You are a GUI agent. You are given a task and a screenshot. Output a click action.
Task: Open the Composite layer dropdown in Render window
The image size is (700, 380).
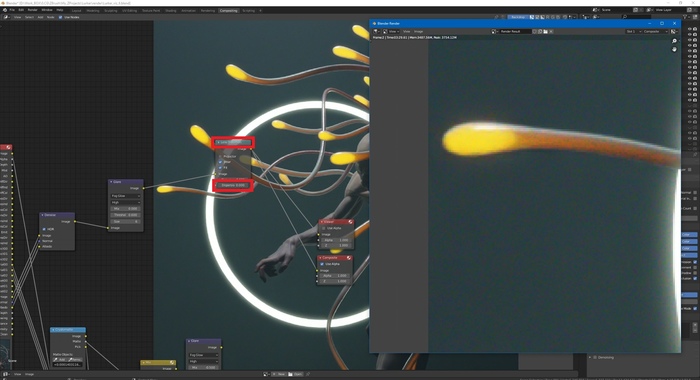[x=656, y=31]
